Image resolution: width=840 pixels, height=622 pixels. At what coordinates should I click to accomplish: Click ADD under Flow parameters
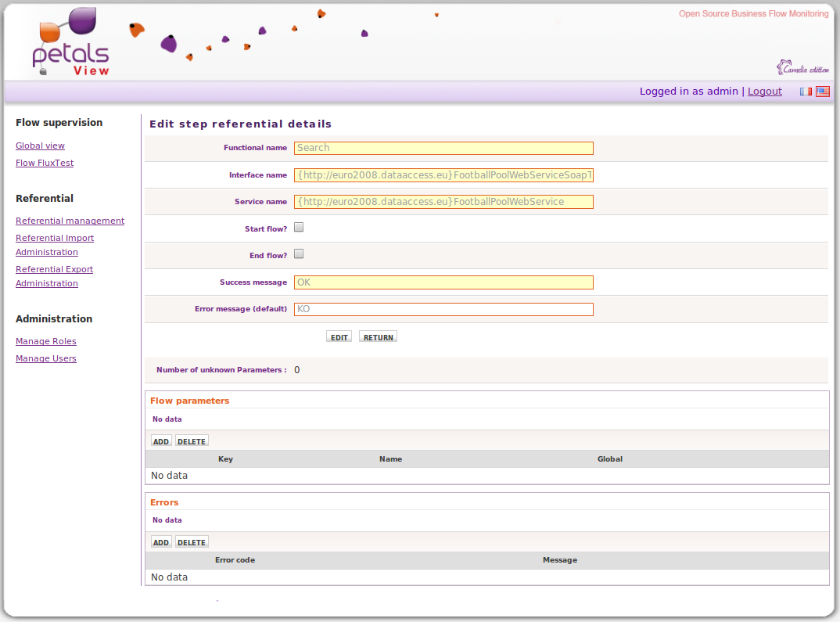(x=161, y=441)
